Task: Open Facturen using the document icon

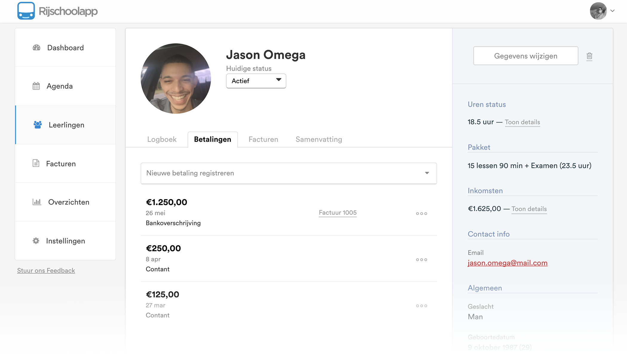Action: (36, 163)
